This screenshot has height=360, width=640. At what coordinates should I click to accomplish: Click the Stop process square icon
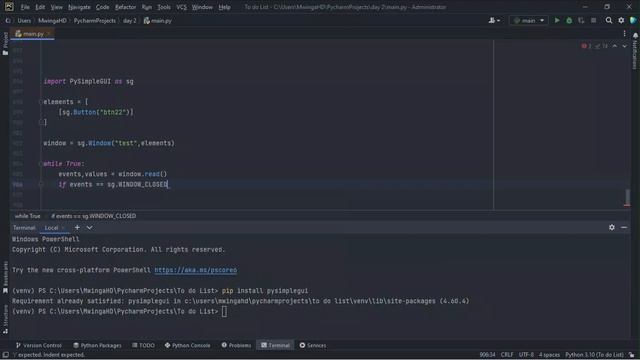[x=593, y=20]
